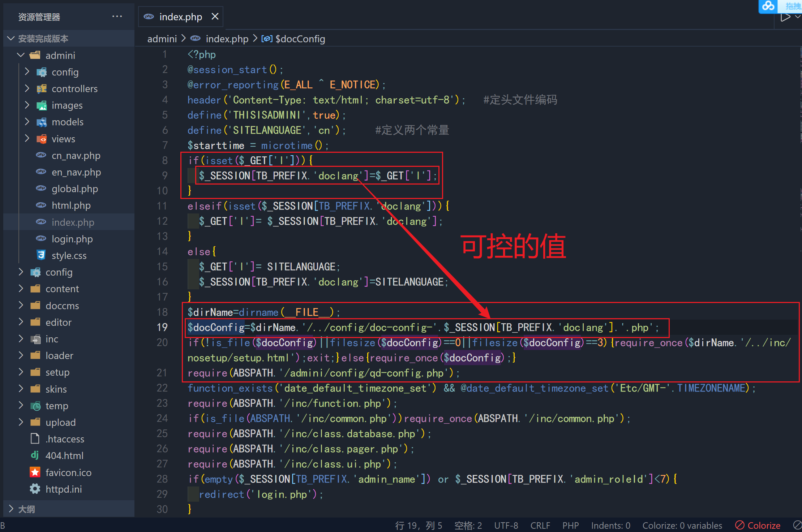
Task: Select the index.php tab
Action: tap(180, 17)
